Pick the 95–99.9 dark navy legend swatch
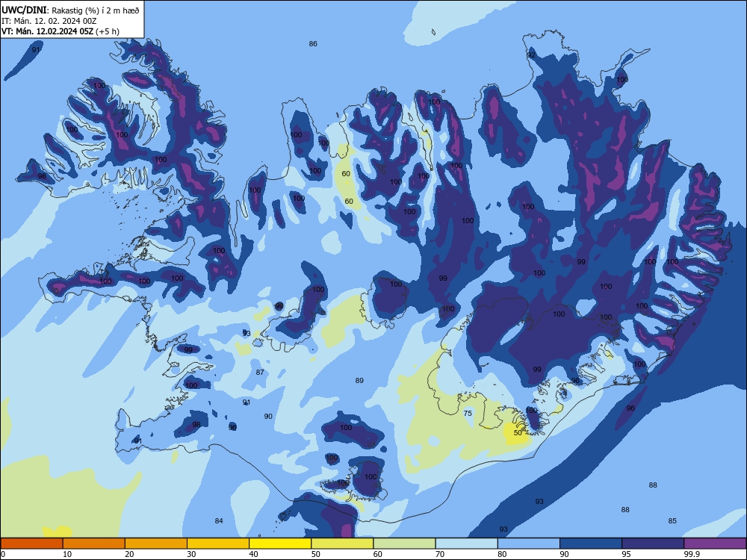This screenshot has width=747, height=560. pos(653,544)
